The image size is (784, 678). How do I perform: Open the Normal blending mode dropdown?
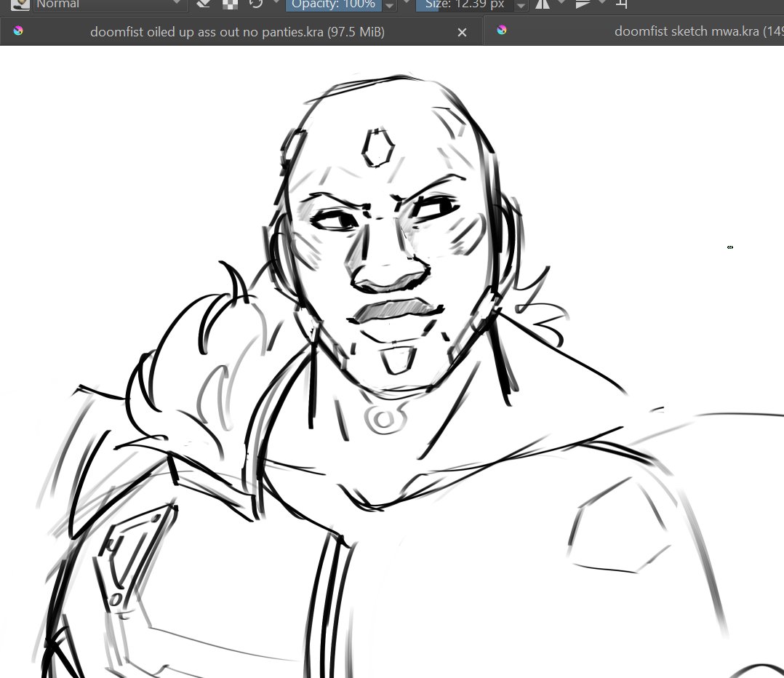click(109, 5)
